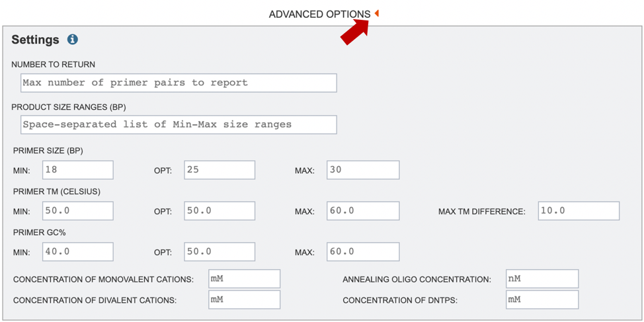Focus the divalent cations concentration field
Screen dimensions: 644x322
(x=244, y=300)
